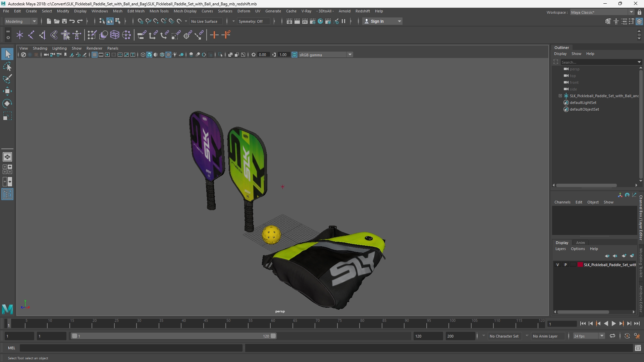Viewport: 644px width, 362px height.
Task: Create a new scene with the New icon
Action: (49, 21)
